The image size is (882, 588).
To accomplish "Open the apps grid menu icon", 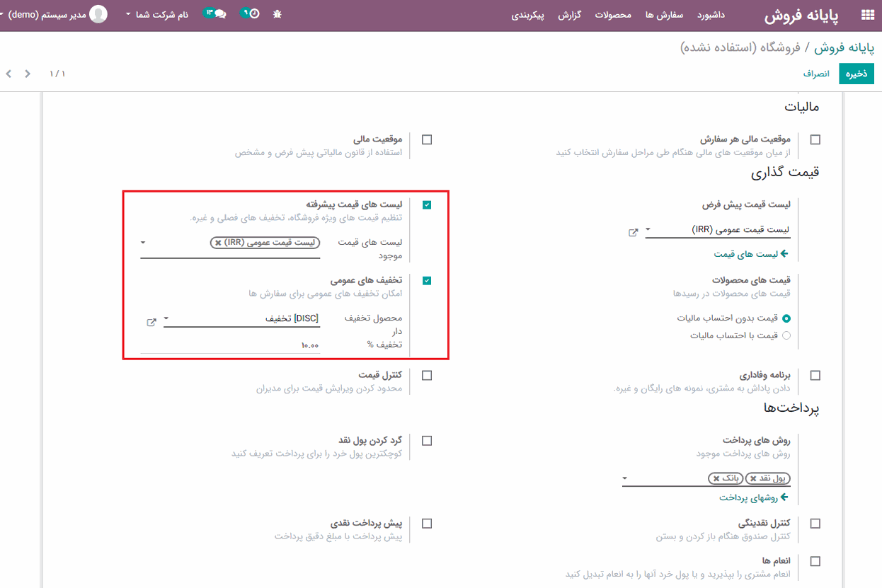I will point(867,16).
